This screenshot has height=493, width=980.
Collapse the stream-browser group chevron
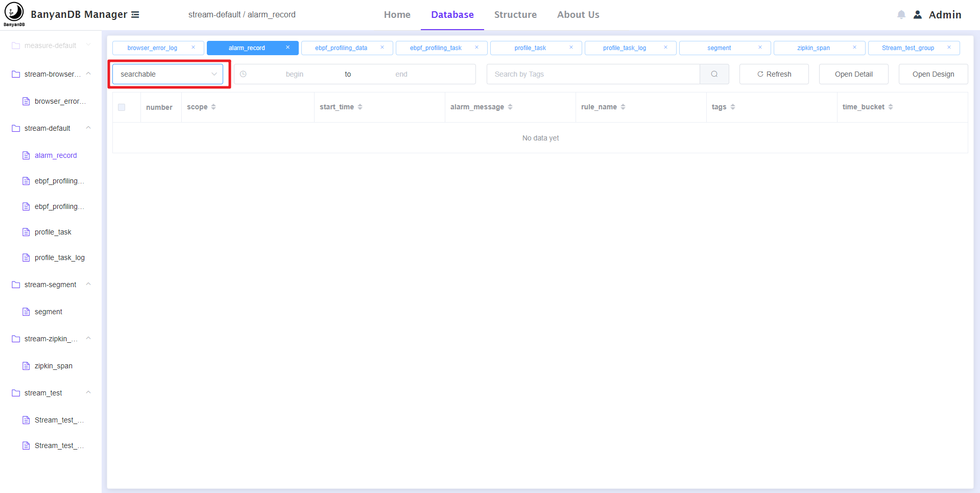click(88, 74)
